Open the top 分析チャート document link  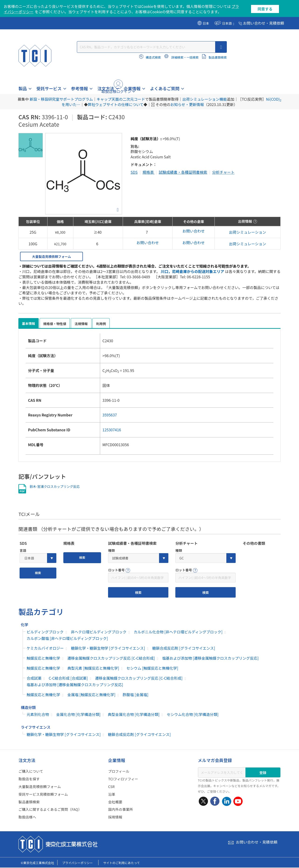pyautogui.click(x=223, y=172)
